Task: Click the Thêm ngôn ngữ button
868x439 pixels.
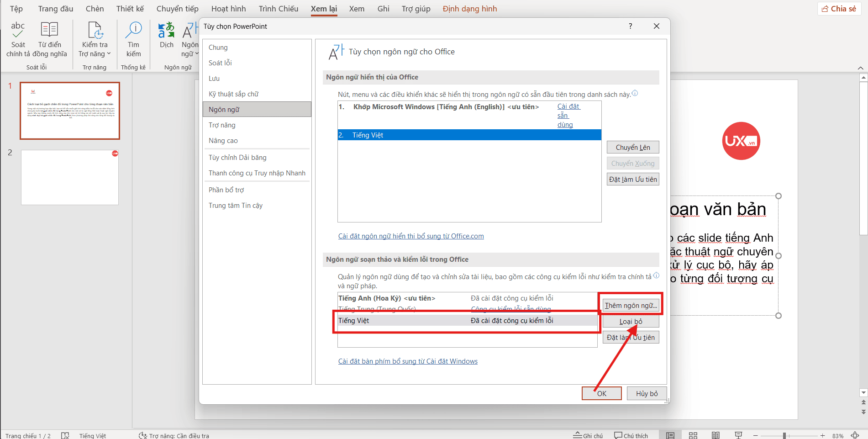Action: 630,306
